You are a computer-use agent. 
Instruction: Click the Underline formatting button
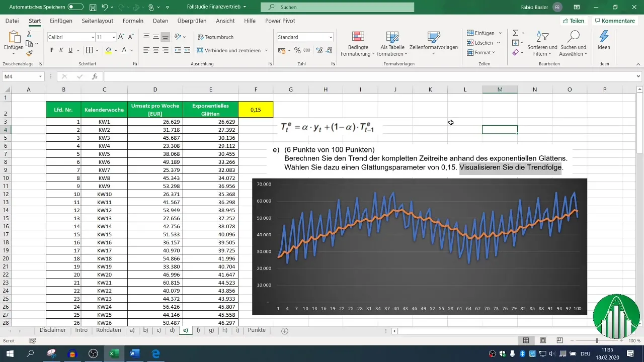[70, 50]
